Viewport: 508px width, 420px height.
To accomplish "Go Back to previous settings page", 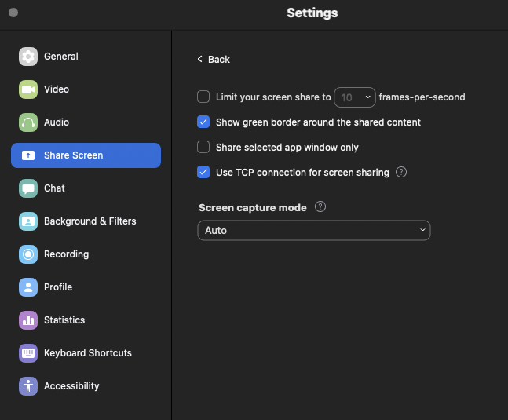I will 214,59.
